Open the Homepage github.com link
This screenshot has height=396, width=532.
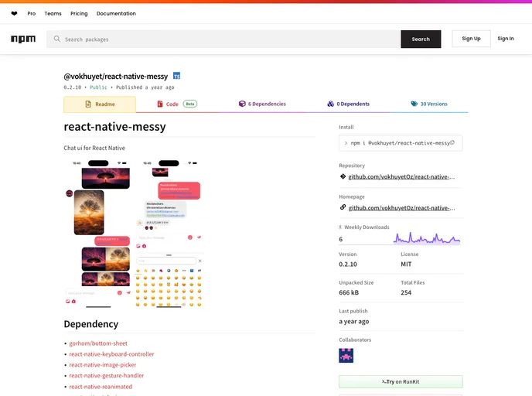(401, 208)
